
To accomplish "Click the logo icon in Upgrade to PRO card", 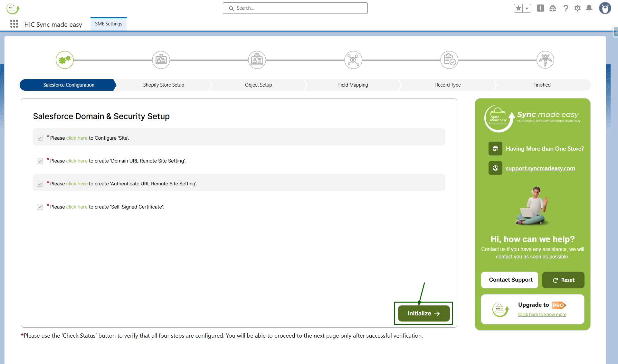I will [x=500, y=310].
